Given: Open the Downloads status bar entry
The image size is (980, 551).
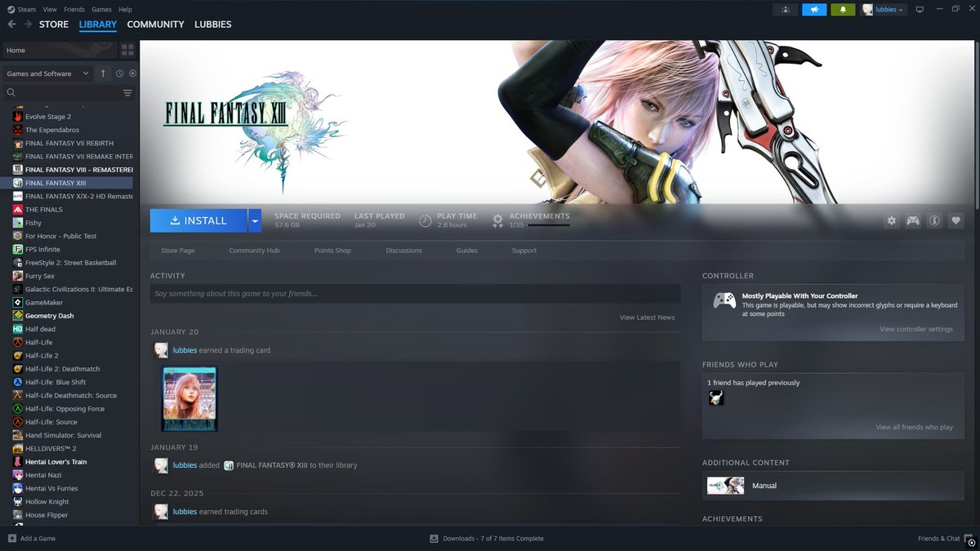Looking at the screenshot, I should pos(487,539).
